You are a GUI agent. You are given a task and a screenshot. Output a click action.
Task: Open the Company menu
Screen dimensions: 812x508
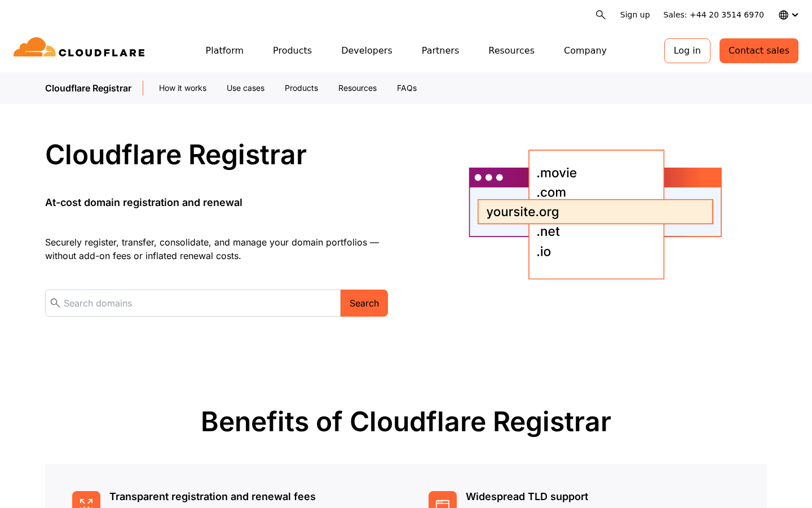[x=585, y=50]
